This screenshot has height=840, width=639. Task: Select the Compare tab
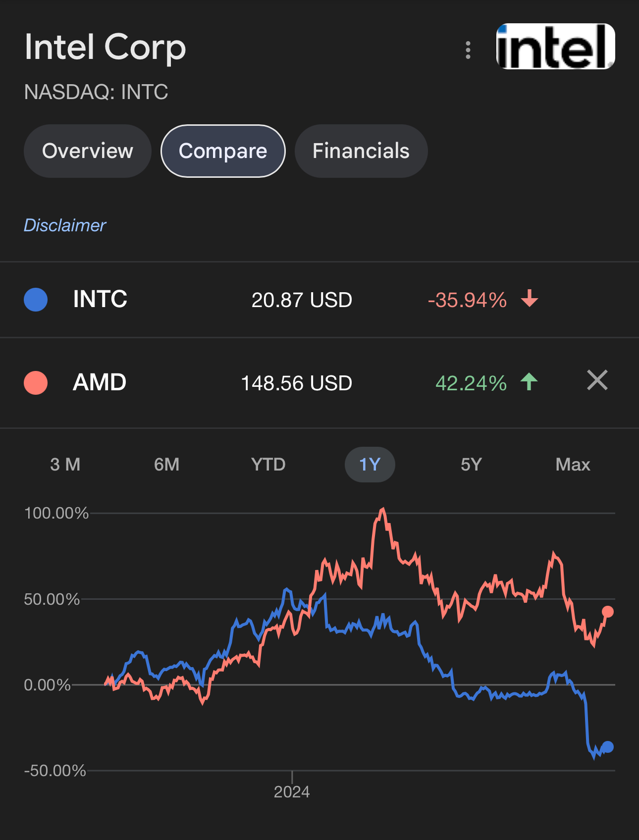(223, 151)
